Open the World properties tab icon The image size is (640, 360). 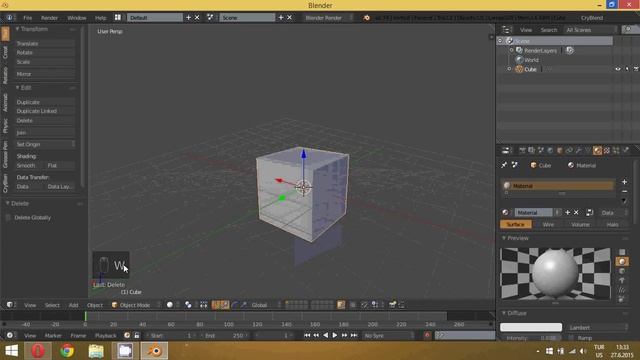550,151
